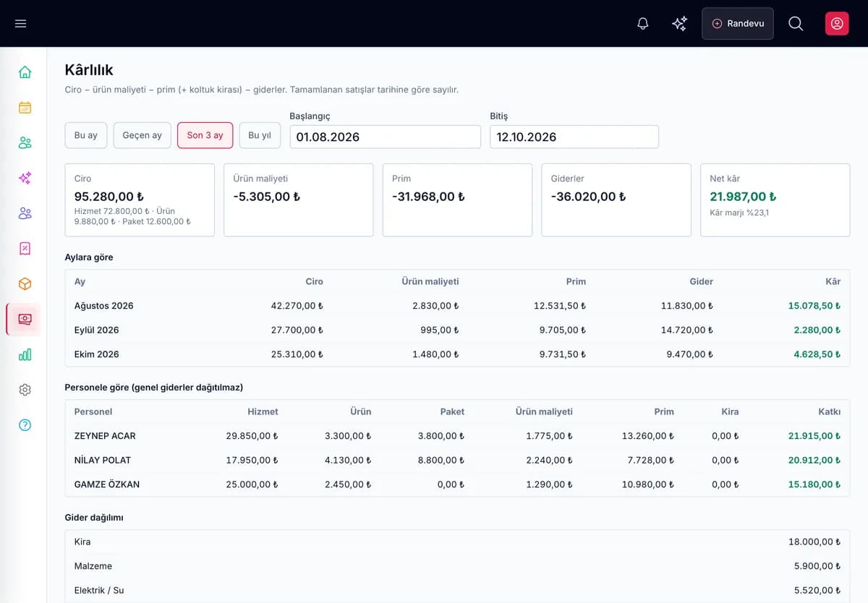The height and width of the screenshot is (603, 868).
Task: Click the pink sparkles icon in sidebar
Action: tap(25, 178)
